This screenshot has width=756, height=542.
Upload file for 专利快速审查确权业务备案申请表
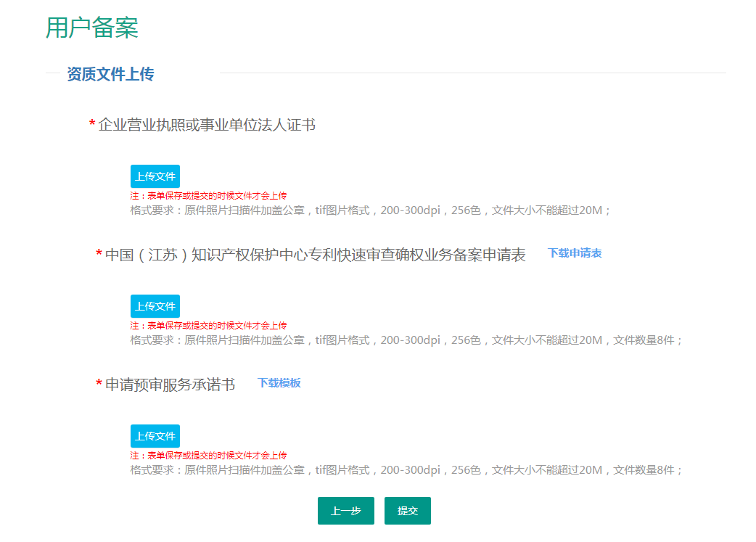click(155, 306)
